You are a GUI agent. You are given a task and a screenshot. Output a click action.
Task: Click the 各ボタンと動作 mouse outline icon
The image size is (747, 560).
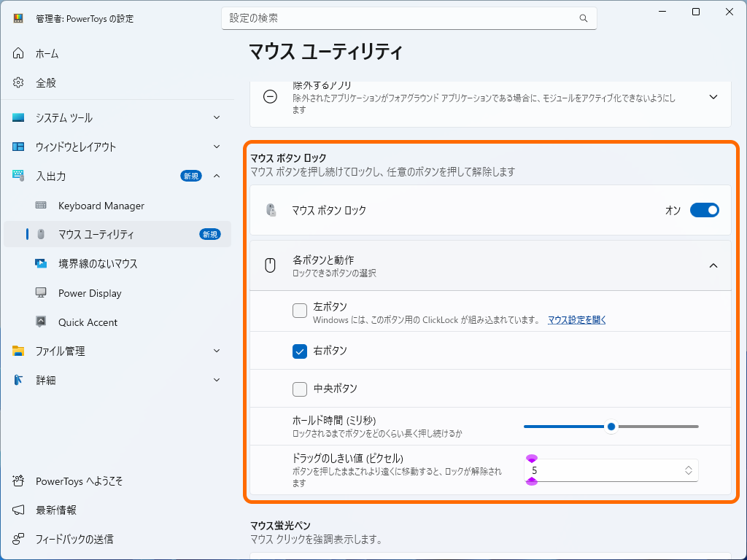click(270, 265)
